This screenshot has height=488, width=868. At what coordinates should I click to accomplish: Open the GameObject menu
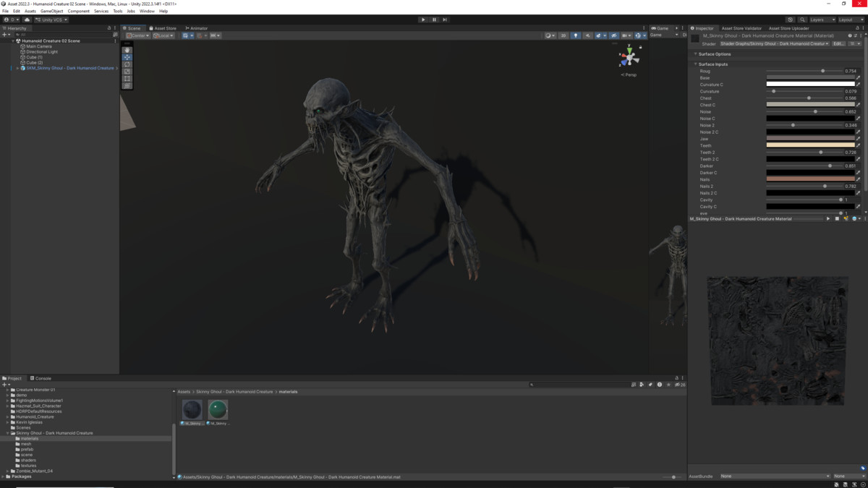coord(51,11)
